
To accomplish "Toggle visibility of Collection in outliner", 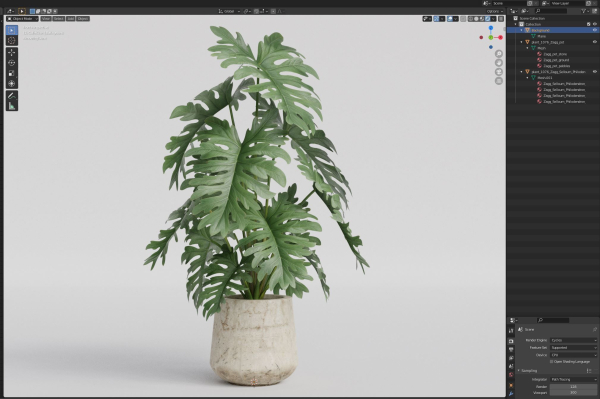I will [x=595, y=24].
